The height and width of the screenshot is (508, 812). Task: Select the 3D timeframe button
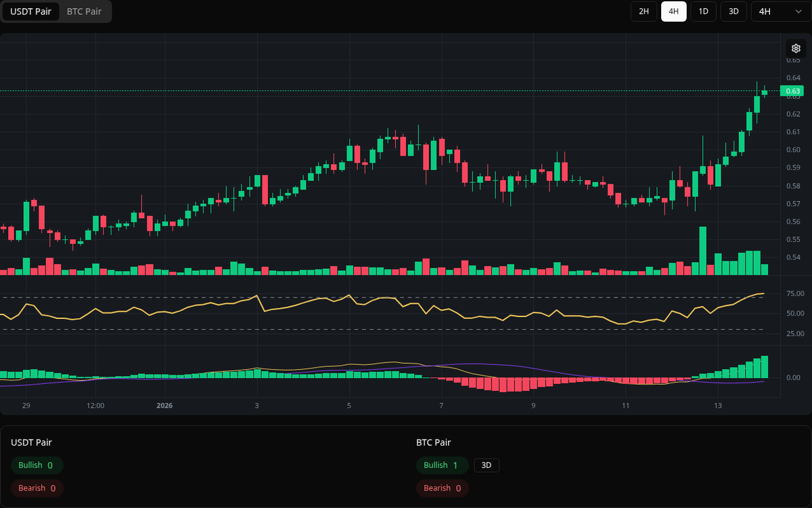[x=734, y=12]
